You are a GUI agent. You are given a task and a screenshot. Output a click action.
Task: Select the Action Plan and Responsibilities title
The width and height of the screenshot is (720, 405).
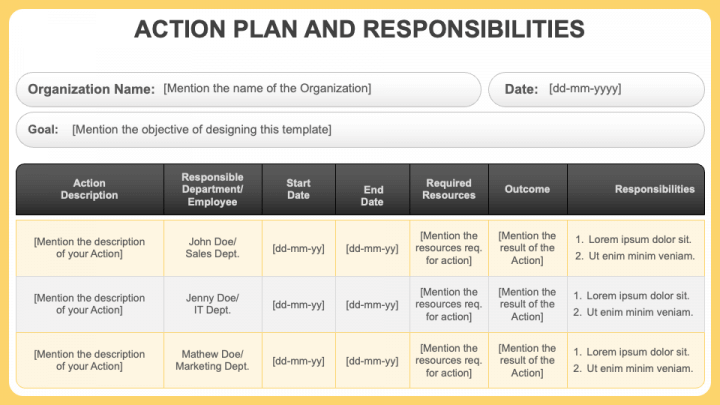(360, 29)
